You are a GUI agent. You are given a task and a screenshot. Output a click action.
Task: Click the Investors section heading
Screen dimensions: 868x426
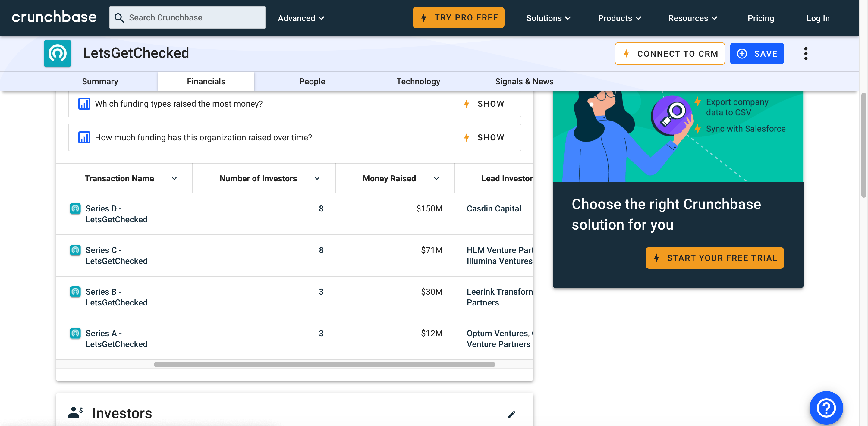(x=122, y=413)
